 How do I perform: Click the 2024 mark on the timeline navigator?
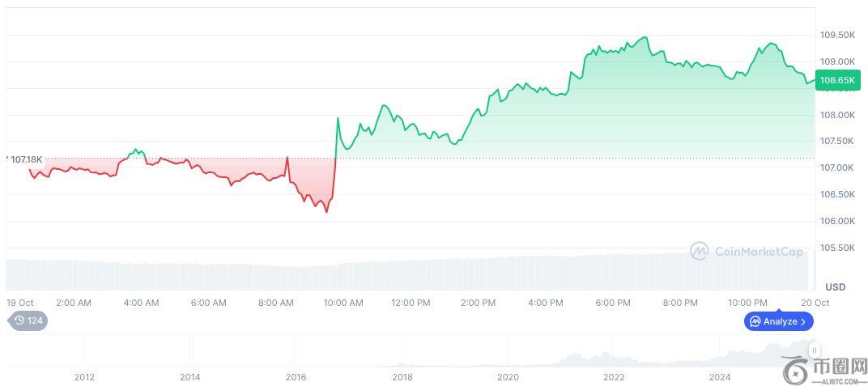(x=720, y=377)
